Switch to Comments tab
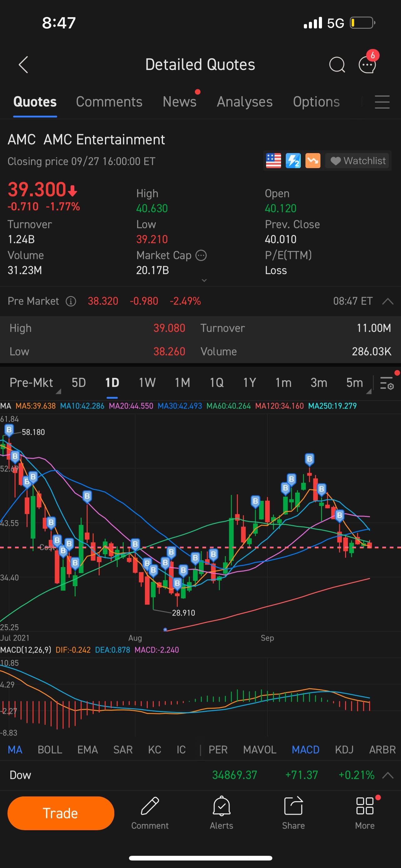 [109, 102]
